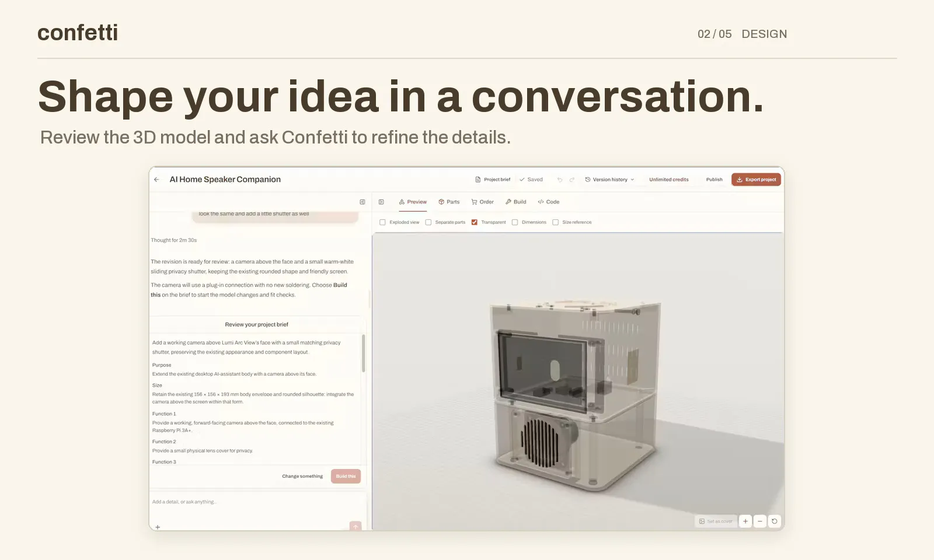Viewport: 934px width, 560px height.
Task: Collapse the chat panel with sidebar icon
Action: 363,202
